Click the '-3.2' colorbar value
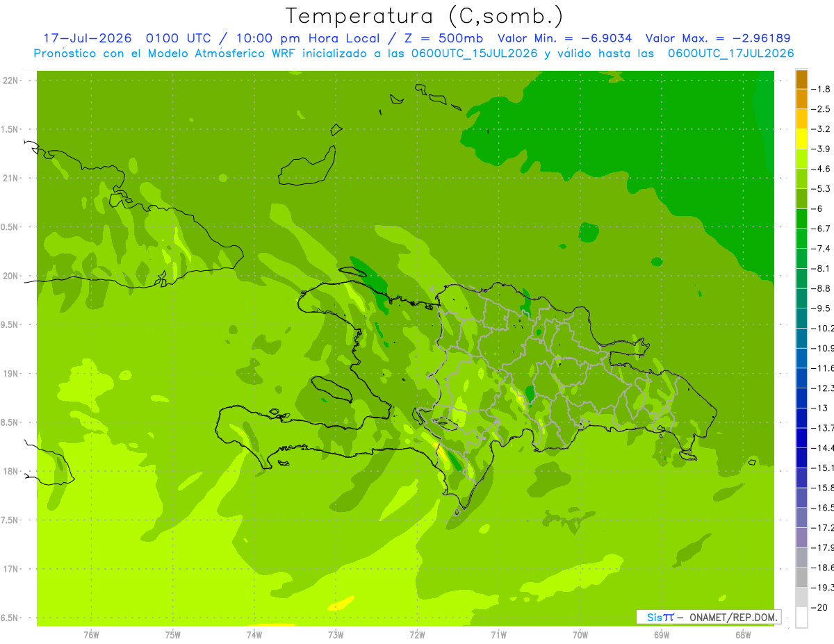Image resolution: width=834 pixels, height=644 pixels. [821, 129]
